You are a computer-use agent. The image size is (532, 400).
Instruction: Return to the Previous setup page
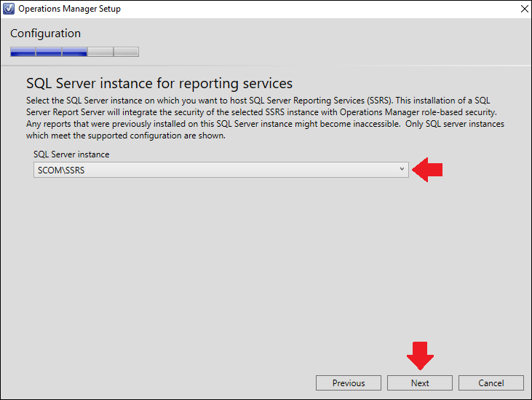tap(349, 383)
